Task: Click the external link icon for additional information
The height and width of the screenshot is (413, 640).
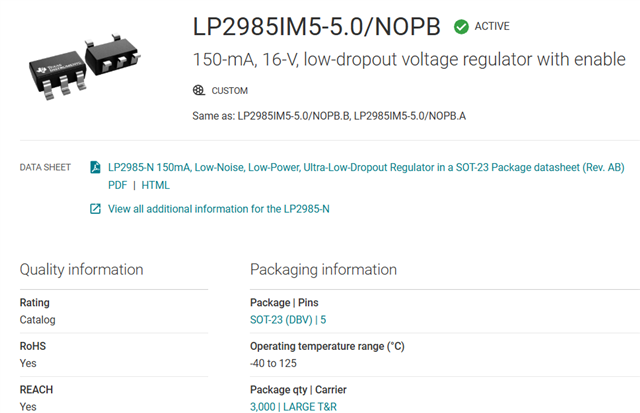Action: (x=95, y=209)
